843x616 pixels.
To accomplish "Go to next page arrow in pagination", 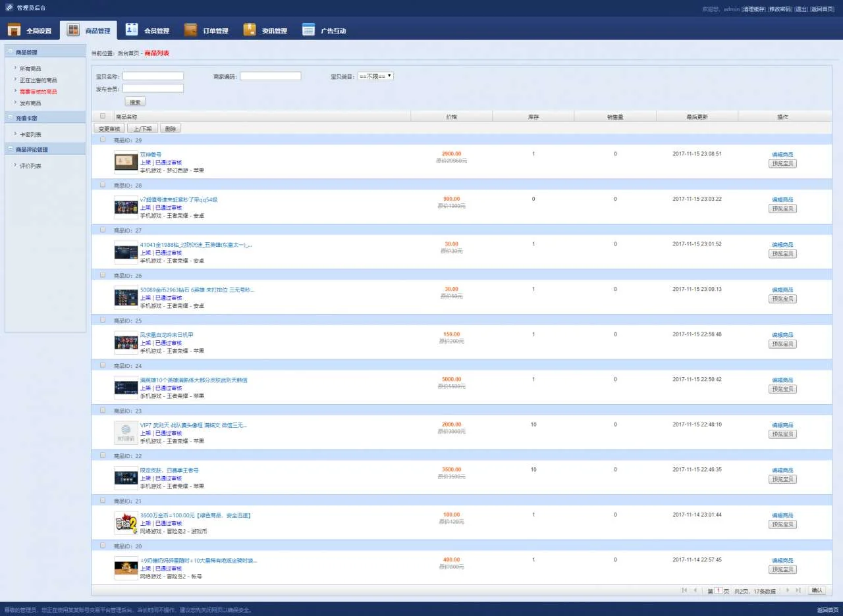I will 788,590.
